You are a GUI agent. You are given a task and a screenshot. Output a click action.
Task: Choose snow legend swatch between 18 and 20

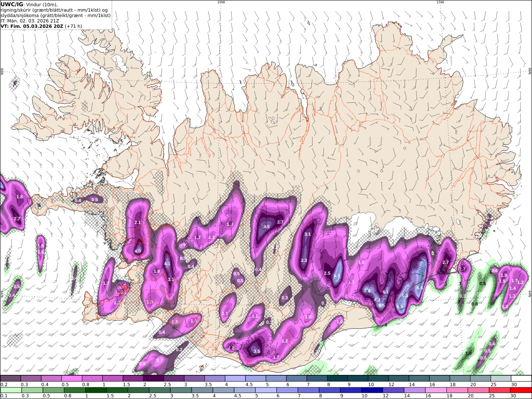tap(459, 378)
